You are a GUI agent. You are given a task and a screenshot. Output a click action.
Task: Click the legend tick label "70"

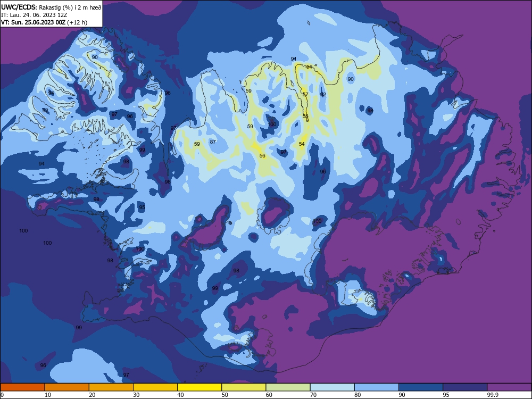313,395
